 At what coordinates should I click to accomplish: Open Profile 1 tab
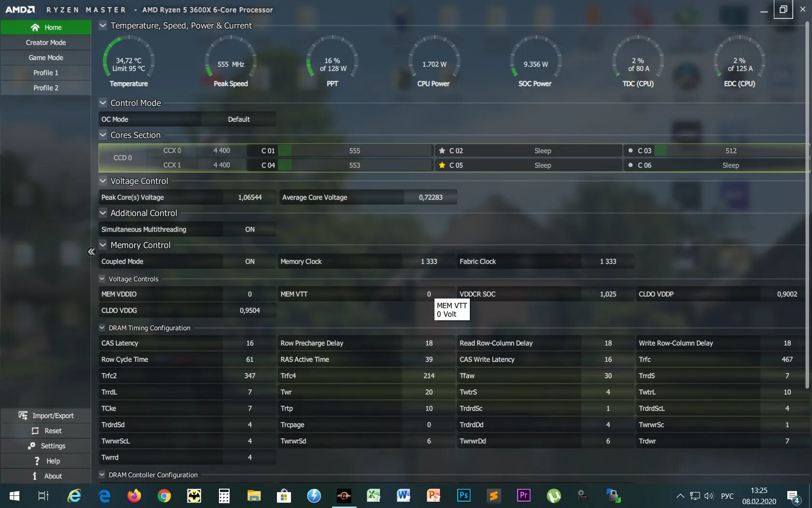tap(46, 73)
